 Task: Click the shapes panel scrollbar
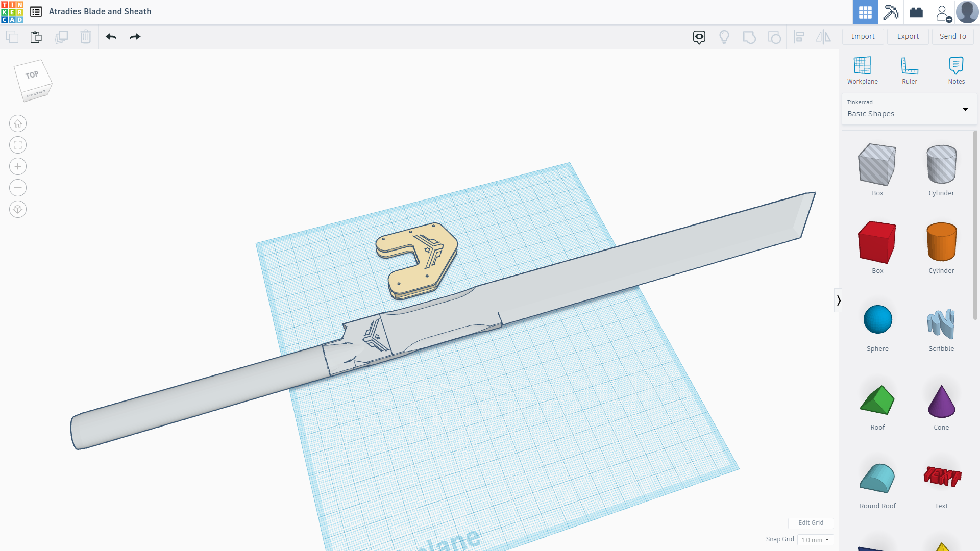point(975,224)
